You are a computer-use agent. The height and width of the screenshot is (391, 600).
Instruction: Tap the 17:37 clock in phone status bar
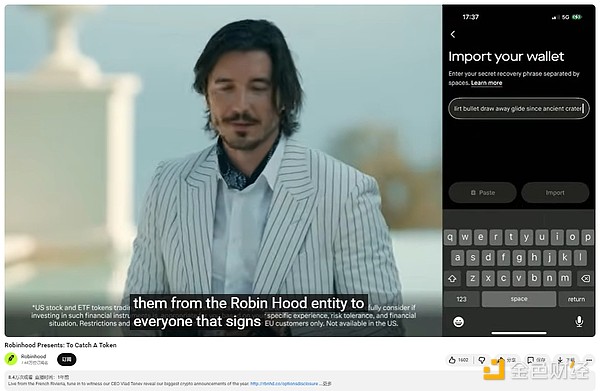pos(470,17)
